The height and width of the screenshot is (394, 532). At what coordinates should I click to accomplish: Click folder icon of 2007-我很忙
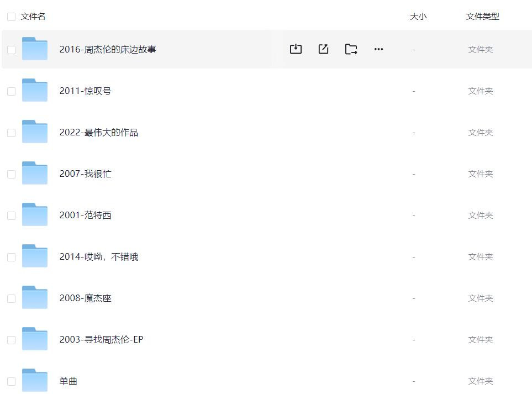(x=35, y=173)
